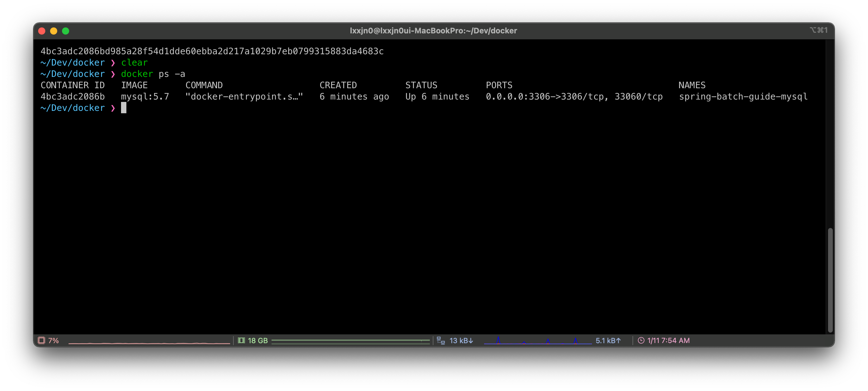Viewport: 868px width, 391px height.
Task: Click the 'CONTAINER ID' column header
Action: pyautogui.click(x=72, y=85)
